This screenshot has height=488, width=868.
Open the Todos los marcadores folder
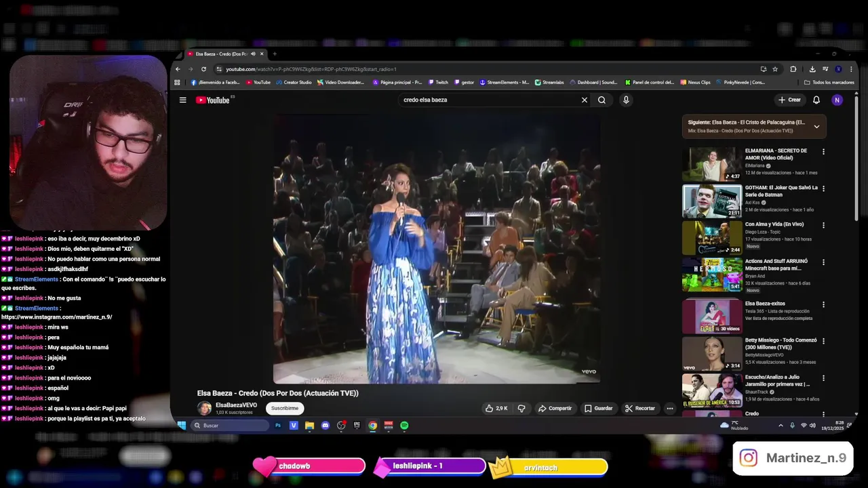(x=829, y=82)
